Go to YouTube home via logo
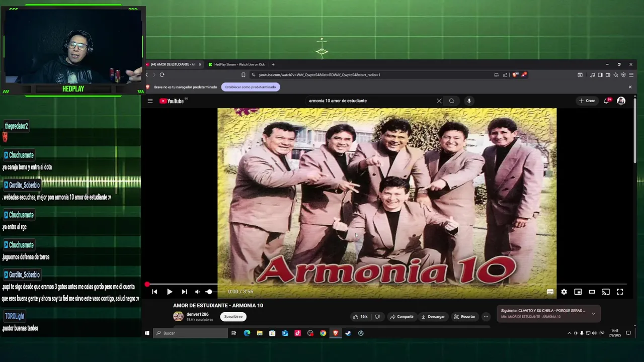Viewport: 644px width, 362px height. [172, 101]
